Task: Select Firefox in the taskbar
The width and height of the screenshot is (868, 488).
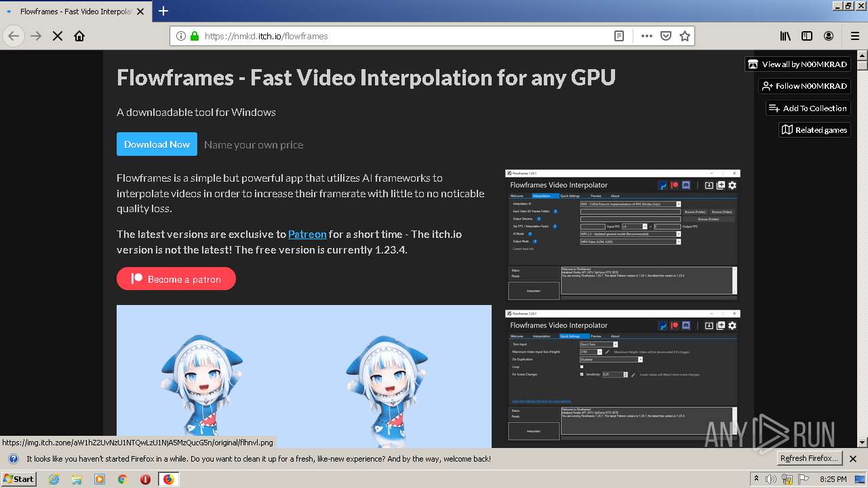Action: (168, 479)
